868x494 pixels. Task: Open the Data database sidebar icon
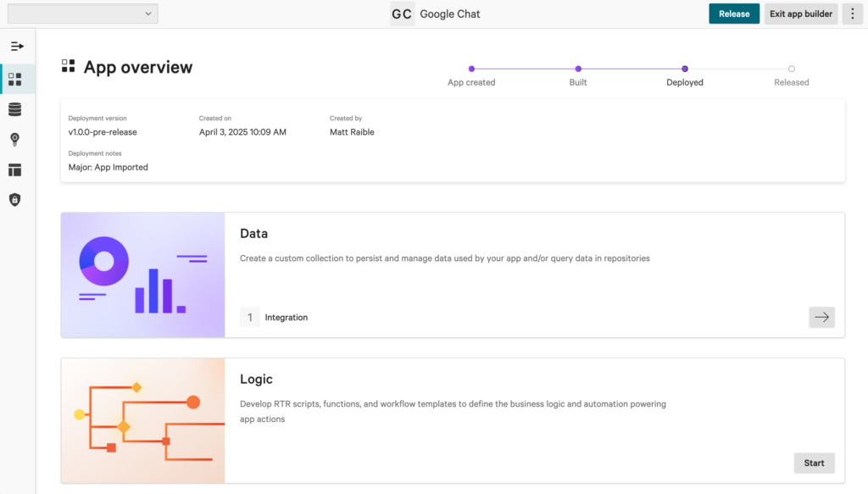pos(15,109)
